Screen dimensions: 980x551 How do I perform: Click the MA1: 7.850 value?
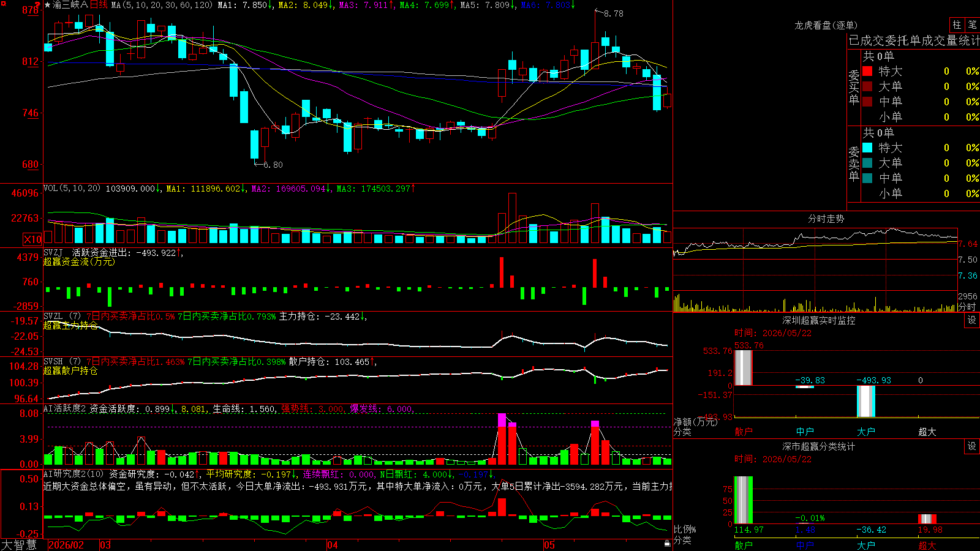(x=245, y=5)
